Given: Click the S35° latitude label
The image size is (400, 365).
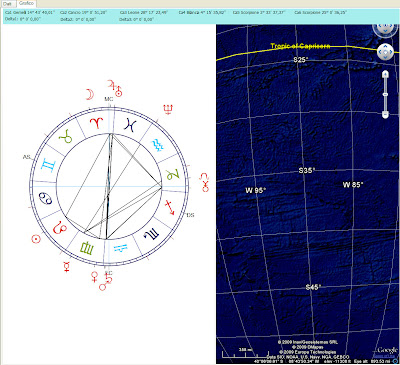Looking at the screenshot, I should [x=307, y=171].
